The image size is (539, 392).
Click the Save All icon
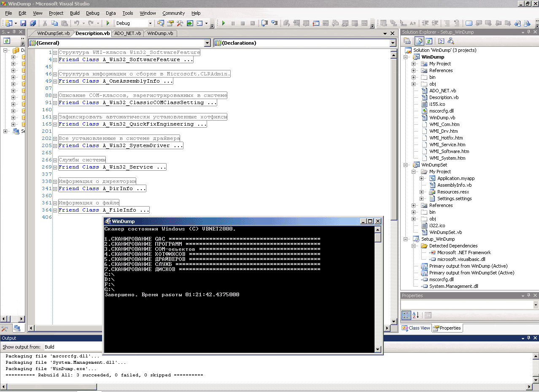pos(32,23)
